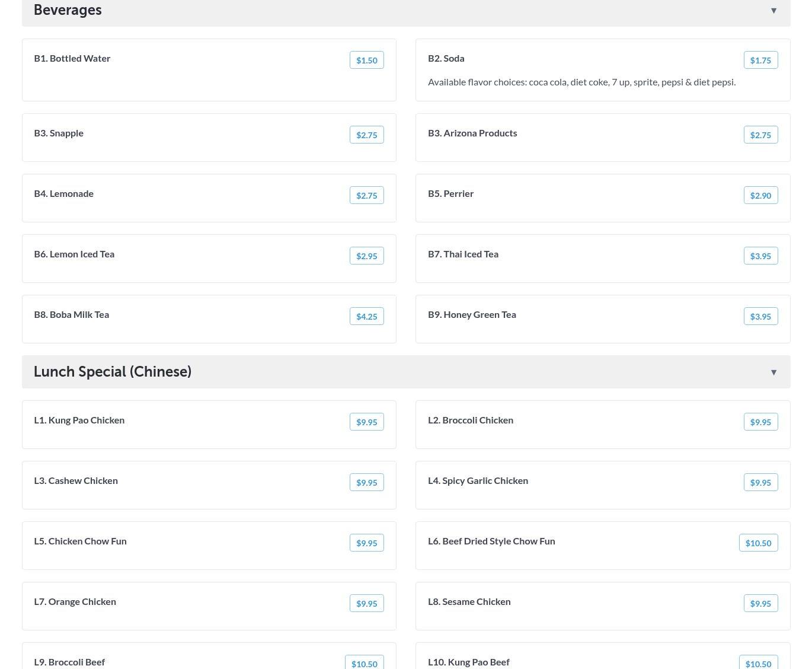Click the Kung Pao Chicken $9.95 price
This screenshot has width=812, height=669.
pyautogui.click(x=366, y=422)
